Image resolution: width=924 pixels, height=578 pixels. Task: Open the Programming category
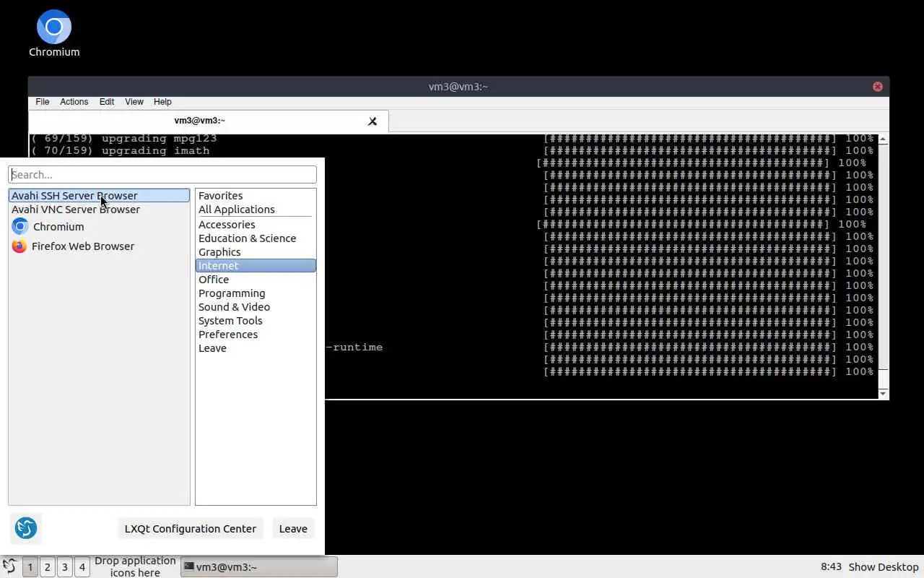point(256,293)
